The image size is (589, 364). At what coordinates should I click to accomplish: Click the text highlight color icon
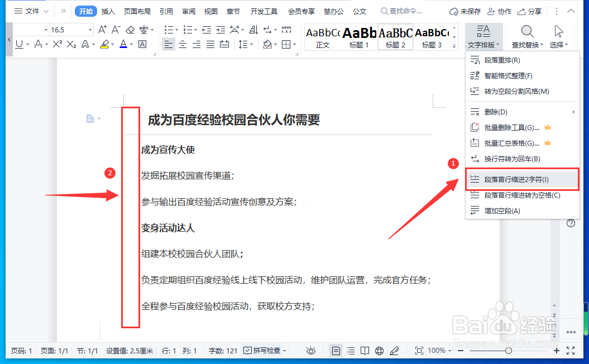pyautogui.click(x=104, y=44)
